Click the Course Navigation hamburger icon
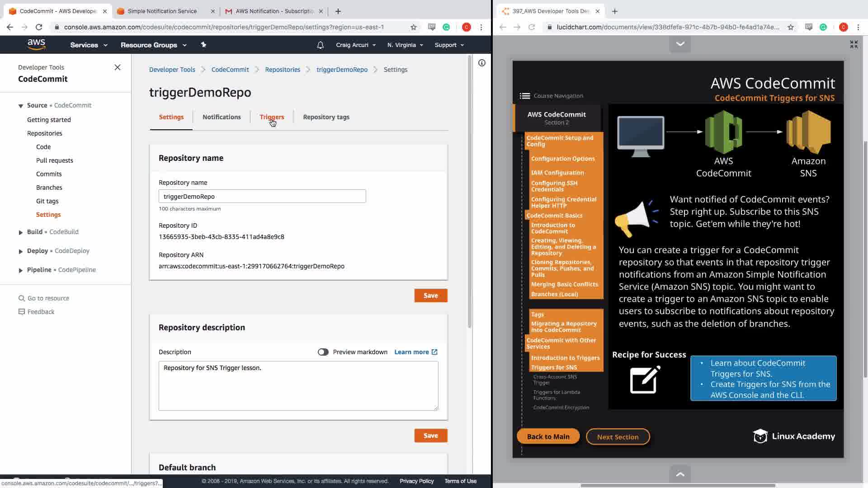The width and height of the screenshot is (868, 488). [x=524, y=96]
